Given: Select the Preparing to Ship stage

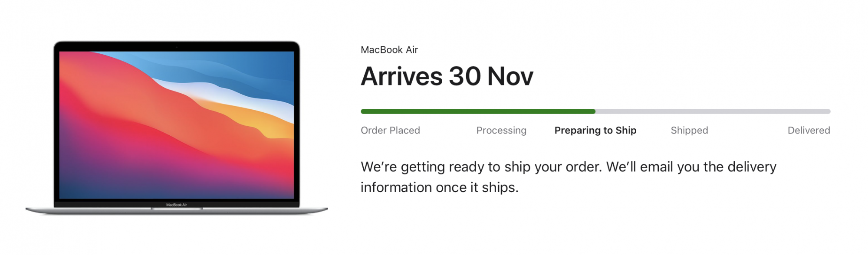Looking at the screenshot, I should (595, 131).
